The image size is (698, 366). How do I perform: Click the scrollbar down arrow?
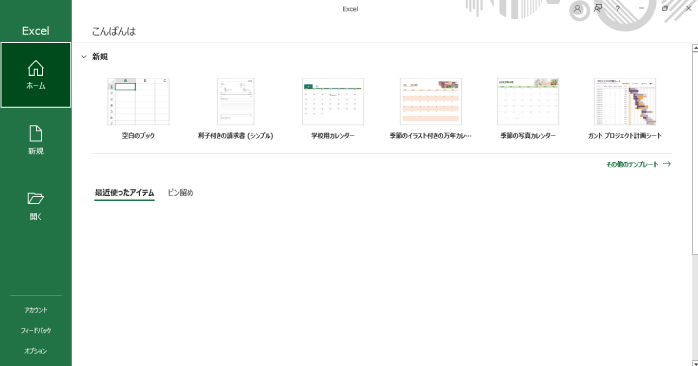pyautogui.click(x=695, y=363)
